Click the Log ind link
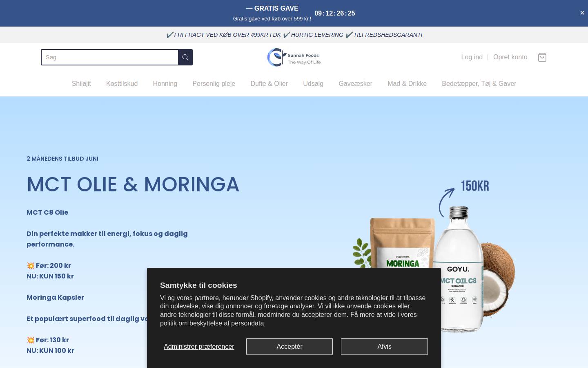 [472, 57]
